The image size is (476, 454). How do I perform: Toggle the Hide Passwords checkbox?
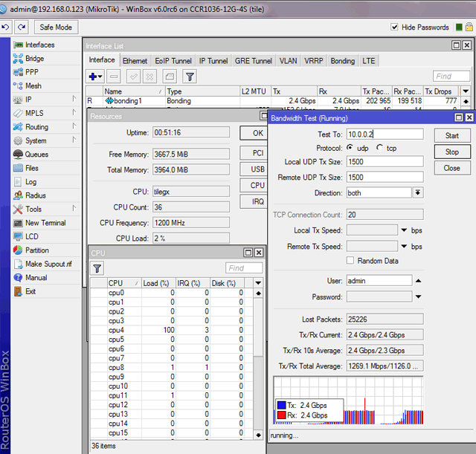pos(394,27)
